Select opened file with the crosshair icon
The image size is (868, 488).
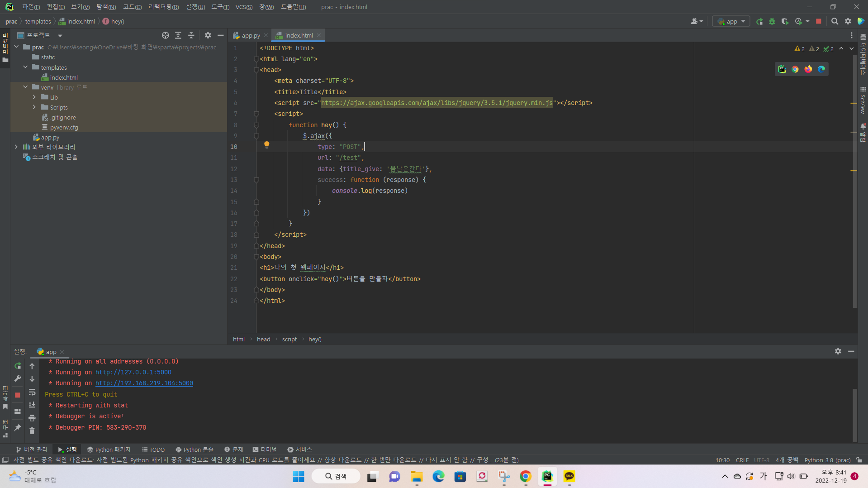click(x=166, y=35)
